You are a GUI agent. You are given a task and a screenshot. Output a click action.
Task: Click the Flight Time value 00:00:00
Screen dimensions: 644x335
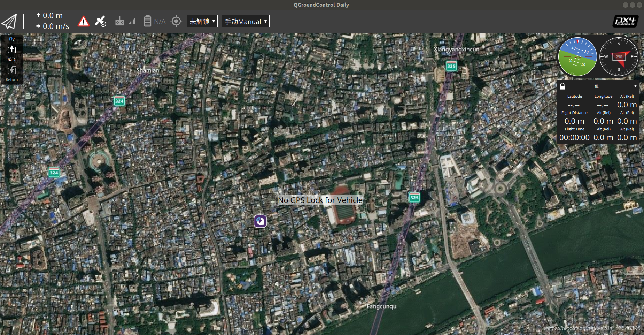pyautogui.click(x=574, y=138)
